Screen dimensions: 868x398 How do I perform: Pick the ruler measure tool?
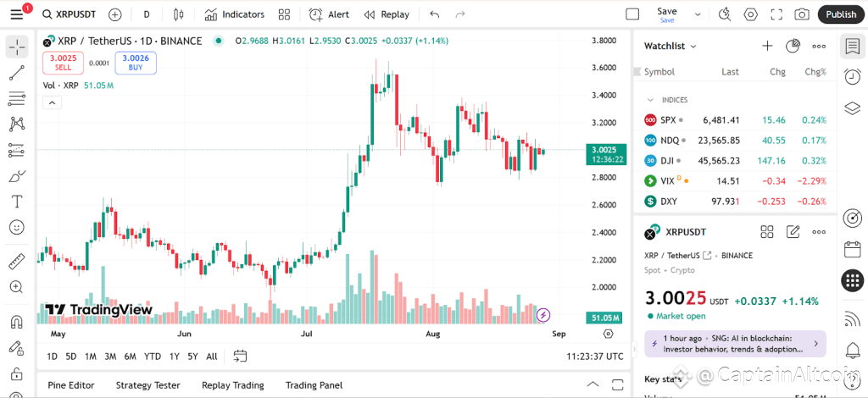tap(17, 262)
